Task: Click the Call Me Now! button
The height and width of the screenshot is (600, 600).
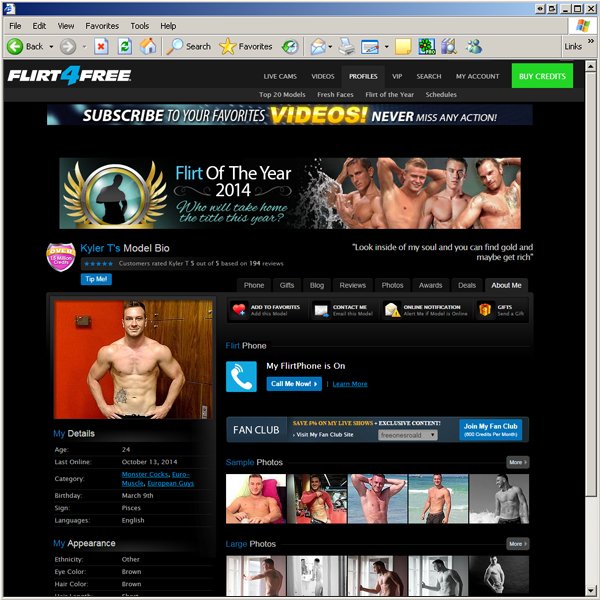Action: [x=294, y=384]
